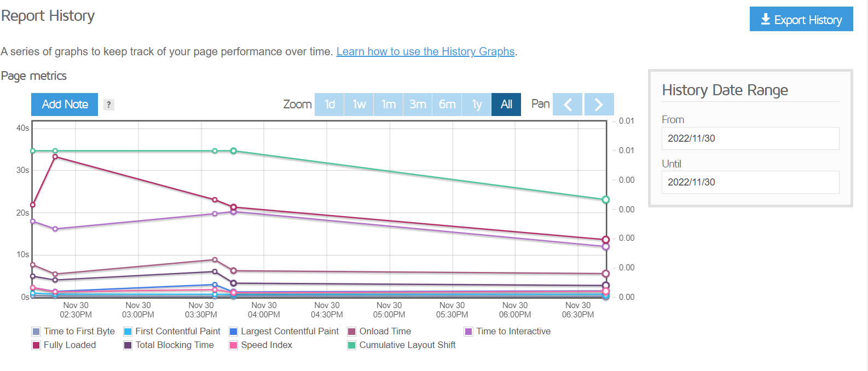Screen dimensions: 868x371
Task: Click the Onload Time legend square
Action: tap(352, 331)
